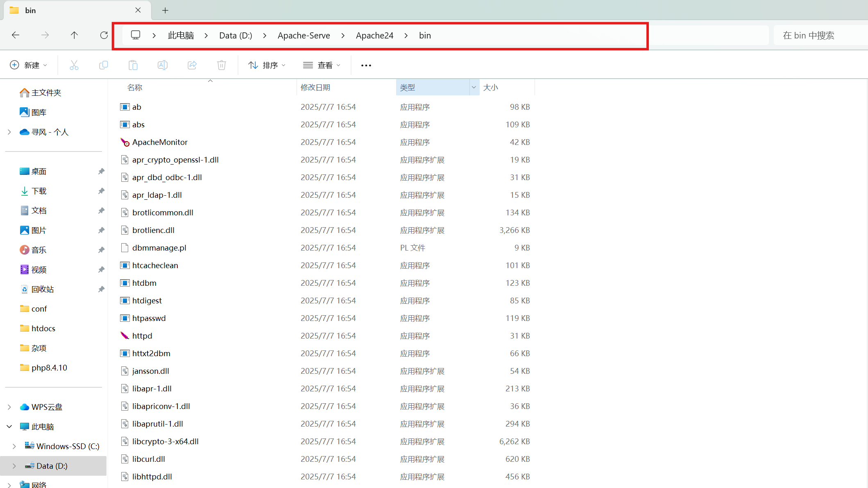
Task: Paste from clipboard via paste icon
Action: pos(133,65)
